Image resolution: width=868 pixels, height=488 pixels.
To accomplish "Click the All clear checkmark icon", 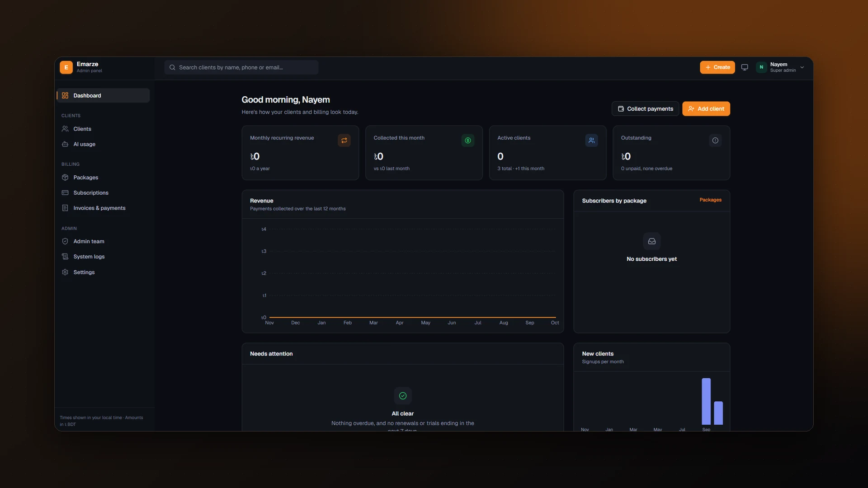I will pyautogui.click(x=403, y=396).
